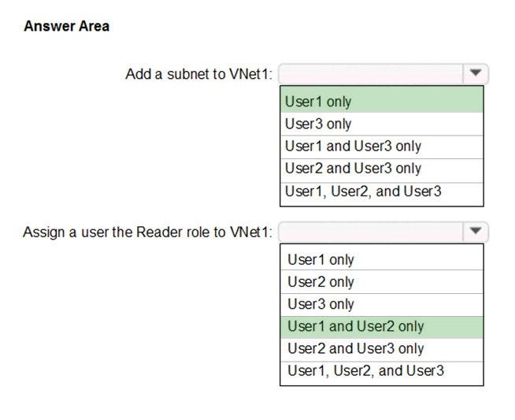Select User1 and User3 only in subnet list

tap(382, 147)
